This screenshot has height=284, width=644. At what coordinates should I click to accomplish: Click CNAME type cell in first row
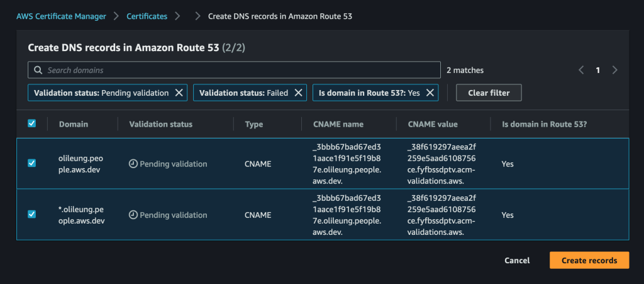point(258,164)
